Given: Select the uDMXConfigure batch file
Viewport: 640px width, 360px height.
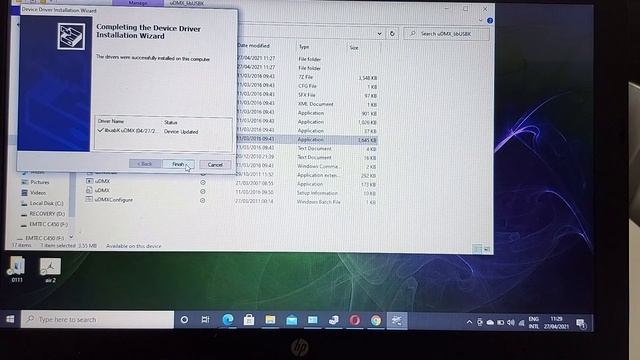Looking at the screenshot, I should pos(113,200).
